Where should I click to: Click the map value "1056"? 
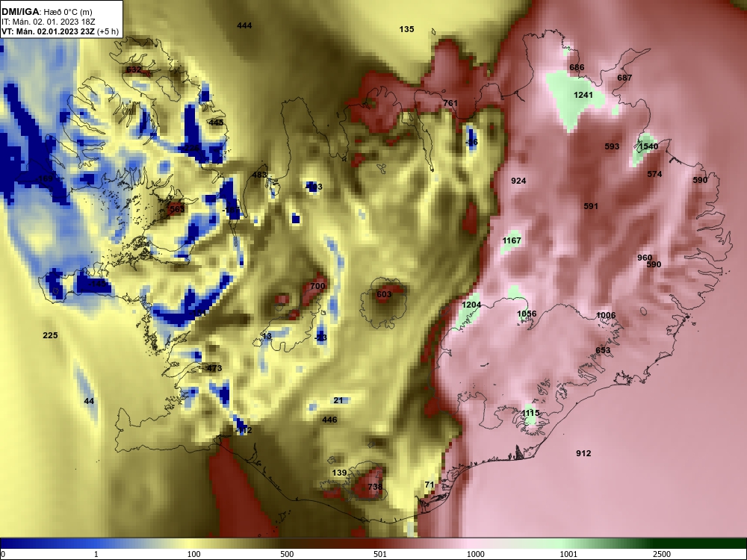pos(527,314)
